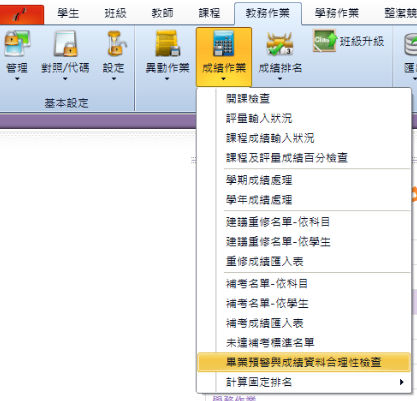
Task: Click the 班級升級 green arrow icon
Action: tap(324, 41)
